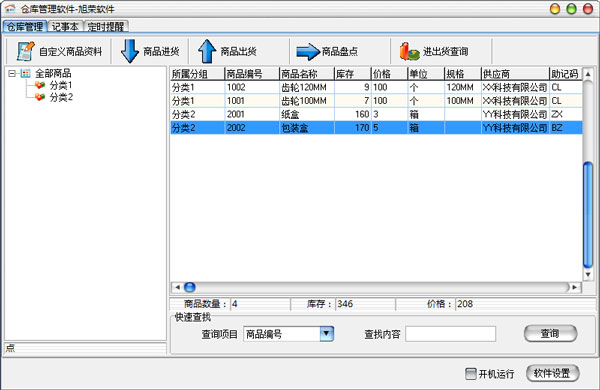Click 120MM specification cell
Screen dimensions: 600x390
463,87
